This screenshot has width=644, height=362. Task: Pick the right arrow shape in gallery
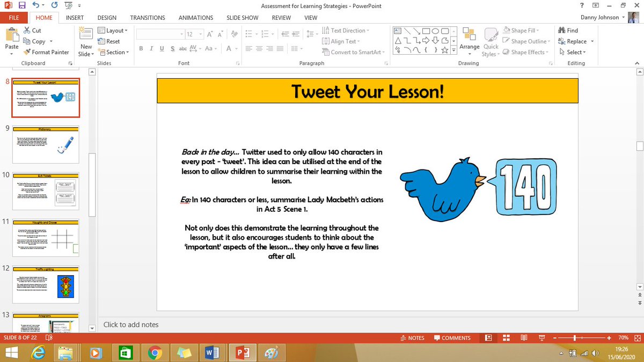pyautogui.click(x=426, y=41)
